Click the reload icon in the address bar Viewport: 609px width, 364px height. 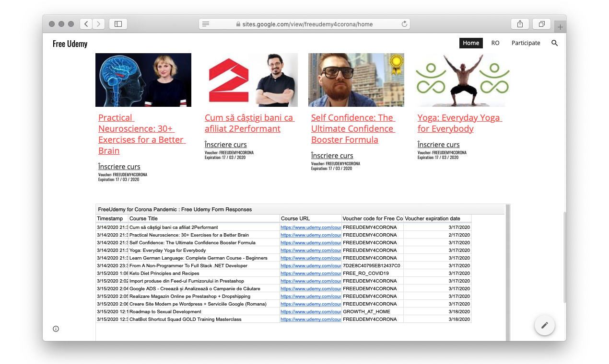coord(404,23)
